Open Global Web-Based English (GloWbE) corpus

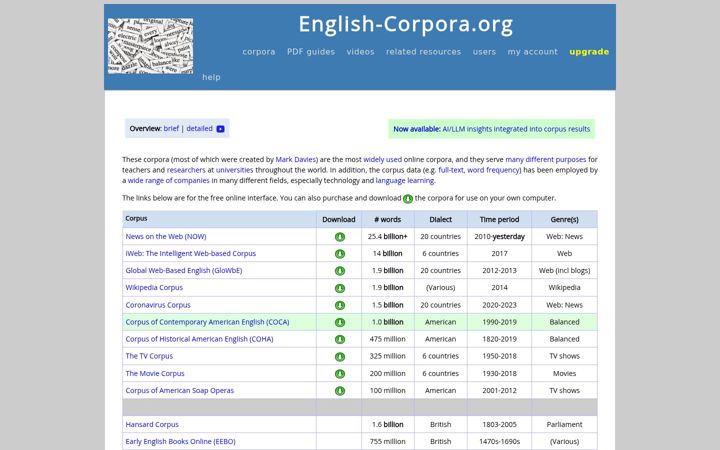point(184,270)
